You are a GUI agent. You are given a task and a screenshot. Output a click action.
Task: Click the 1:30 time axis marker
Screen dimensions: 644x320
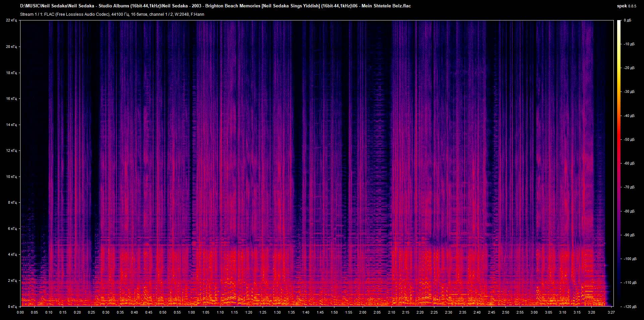(x=277, y=312)
